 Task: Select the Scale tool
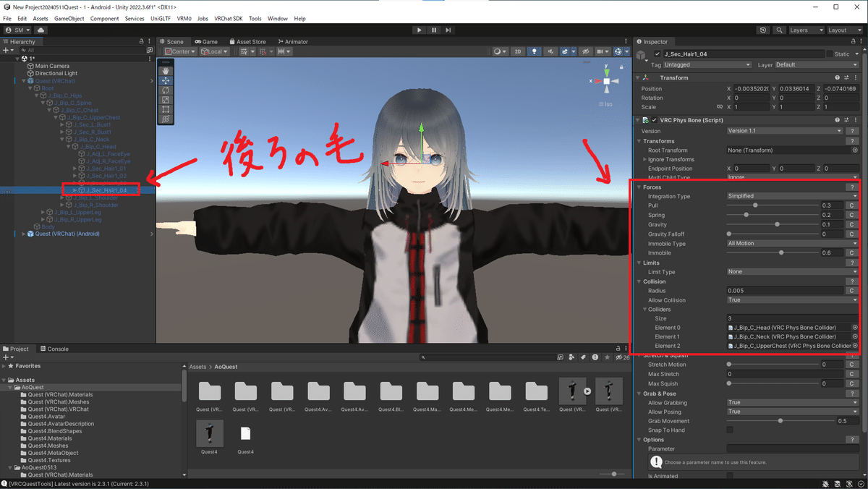[166, 100]
